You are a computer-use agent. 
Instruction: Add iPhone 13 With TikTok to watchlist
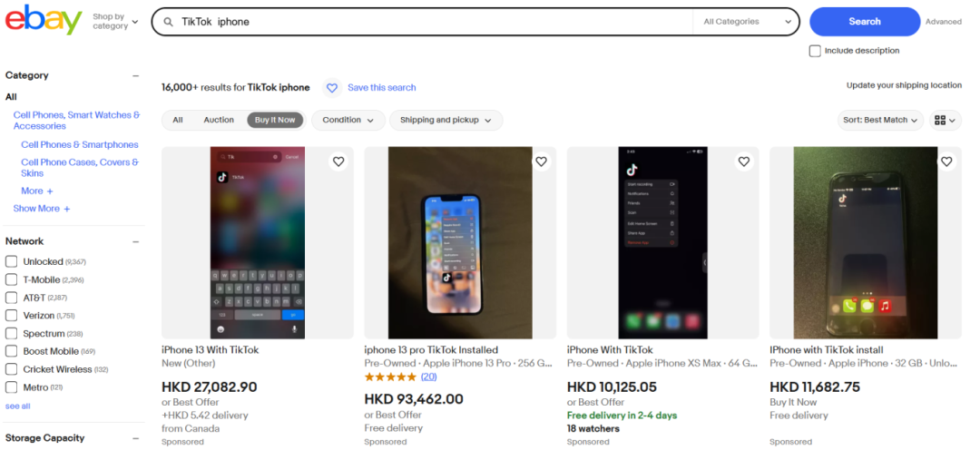(x=338, y=161)
